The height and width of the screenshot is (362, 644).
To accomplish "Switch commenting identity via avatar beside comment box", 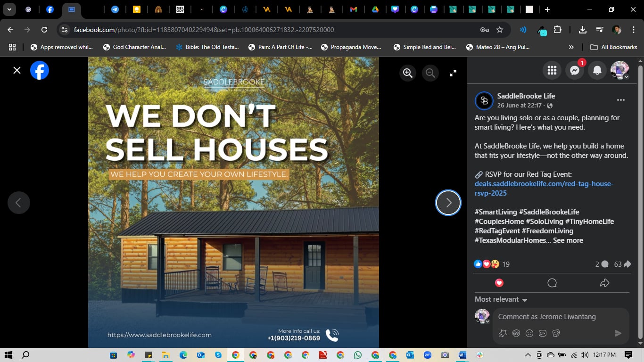I will (x=482, y=316).
